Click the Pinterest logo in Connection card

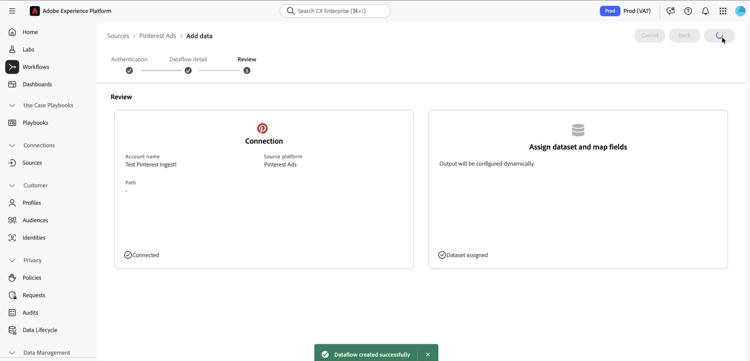[262, 128]
